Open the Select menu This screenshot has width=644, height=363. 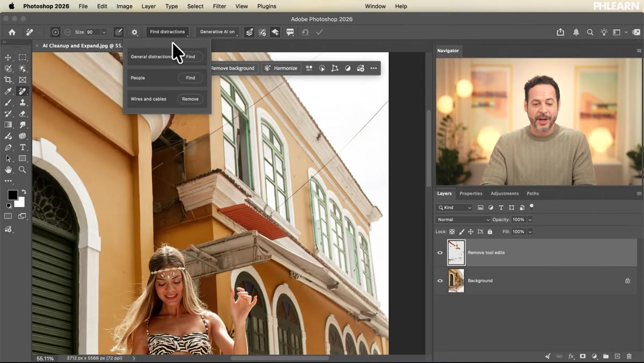(195, 6)
